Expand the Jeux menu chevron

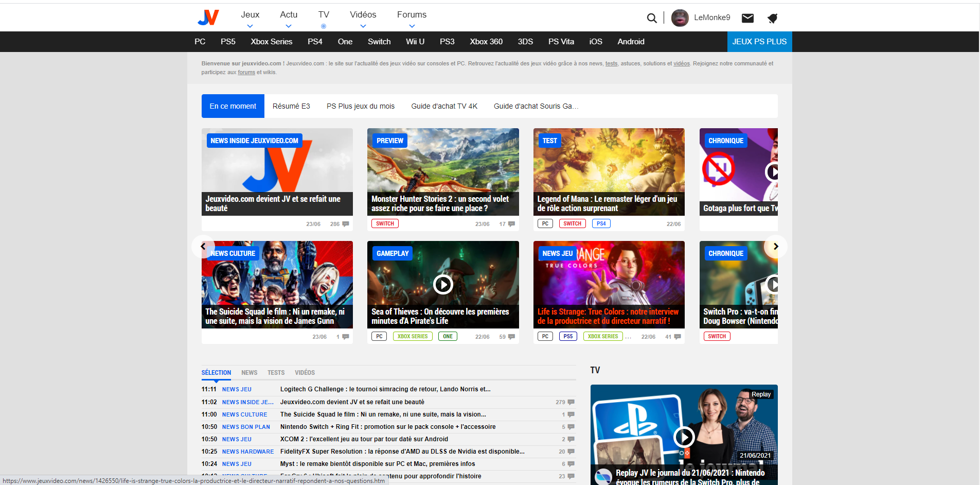[250, 26]
